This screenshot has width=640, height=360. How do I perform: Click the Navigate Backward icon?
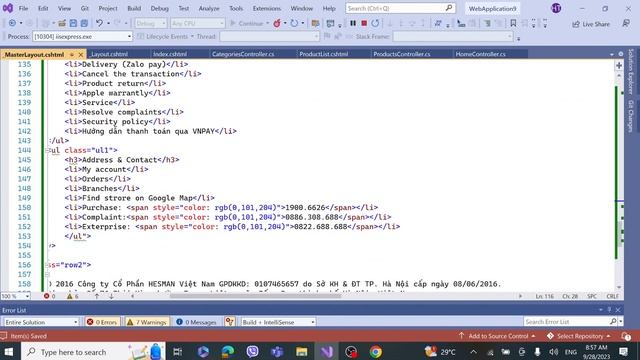(12, 24)
